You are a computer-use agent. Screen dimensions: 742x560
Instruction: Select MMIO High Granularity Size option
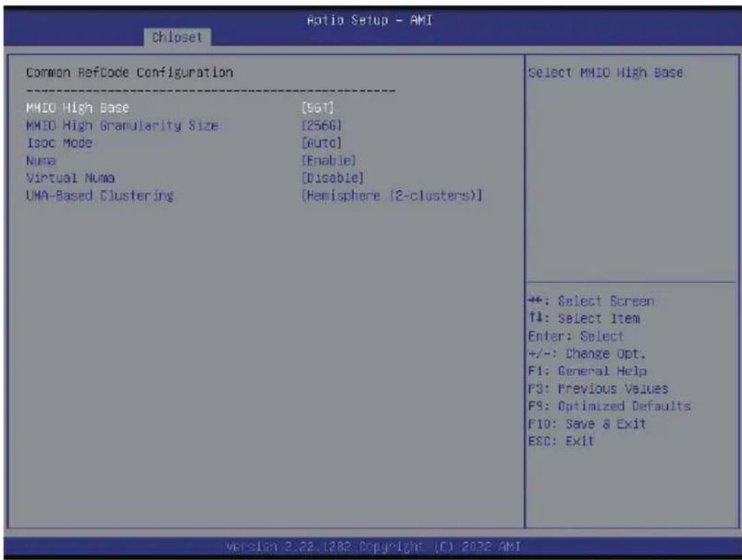122,125
